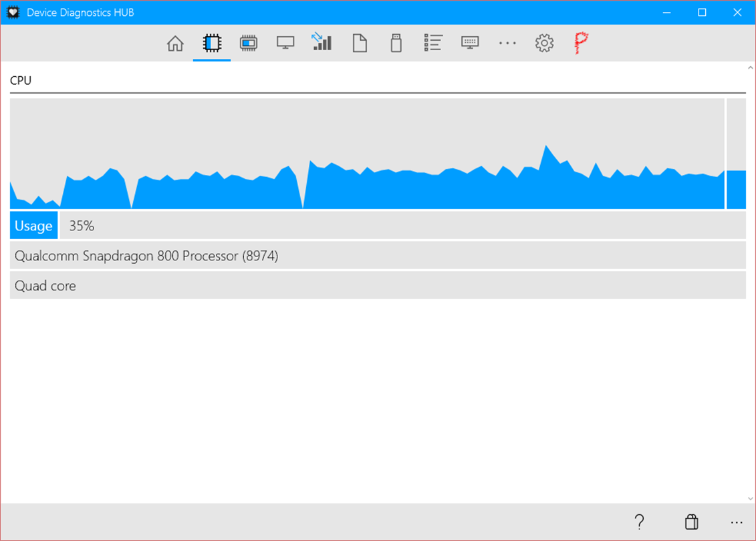756x541 pixels.
Task: Open the settings gear icon
Action: [x=544, y=43]
